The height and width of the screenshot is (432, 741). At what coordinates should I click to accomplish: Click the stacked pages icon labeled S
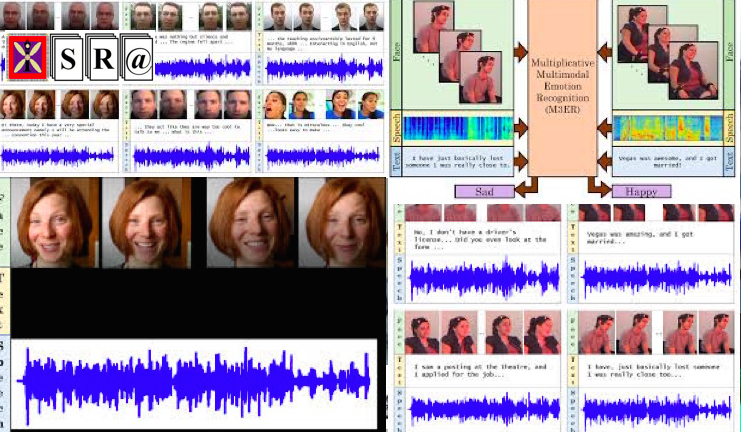pos(68,57)
